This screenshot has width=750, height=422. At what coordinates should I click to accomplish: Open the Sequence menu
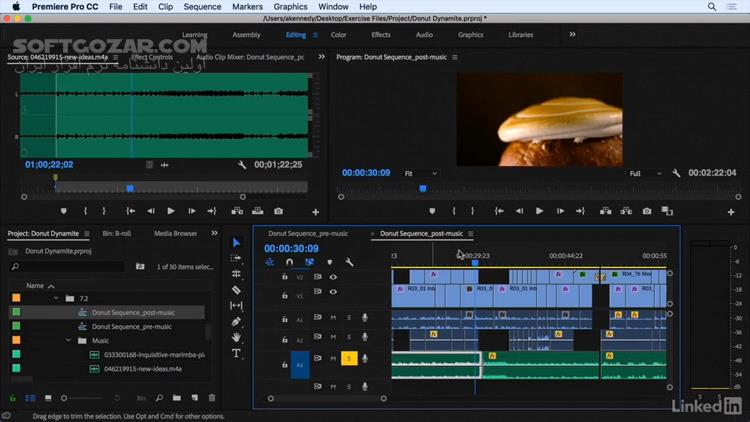click(202, 7)
